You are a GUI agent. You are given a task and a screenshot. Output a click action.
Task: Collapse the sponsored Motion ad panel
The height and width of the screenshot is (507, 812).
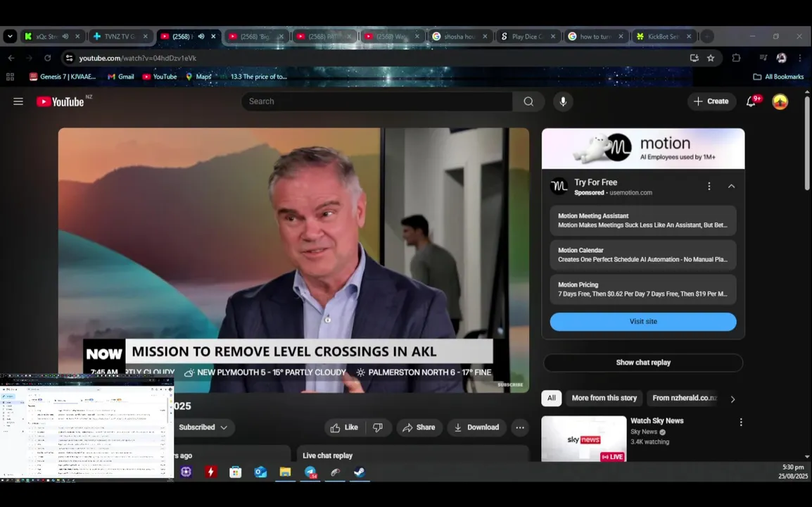(731, 186)
